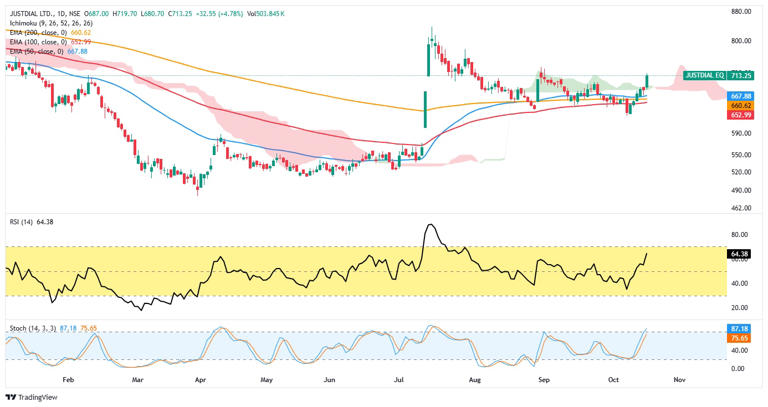This screenshot has height=407, width=768.
Task: Select the Ichimoku (9, 26, 52, 26, 26) legend
Action: pyautogui.click(x=51, y=23)
